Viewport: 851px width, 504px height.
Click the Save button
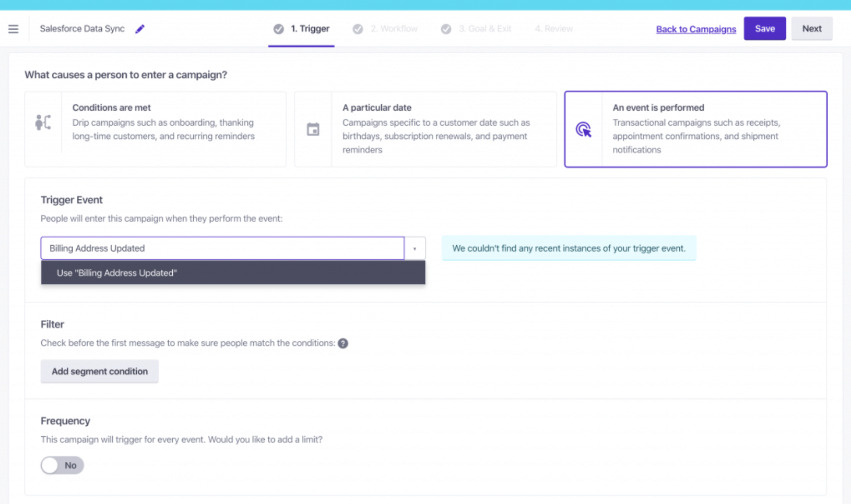coord(764,28)
